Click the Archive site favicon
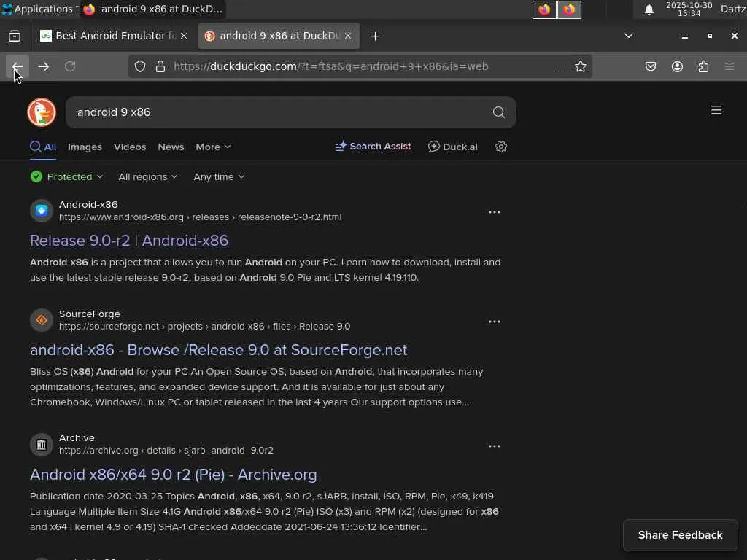The image size is (747, 560). coord(42,445)
